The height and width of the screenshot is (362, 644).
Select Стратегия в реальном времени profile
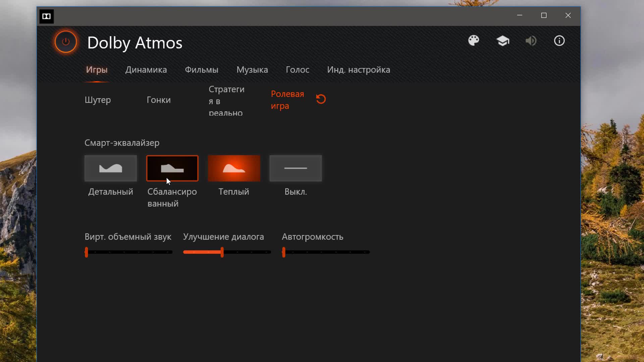(226, 101)
